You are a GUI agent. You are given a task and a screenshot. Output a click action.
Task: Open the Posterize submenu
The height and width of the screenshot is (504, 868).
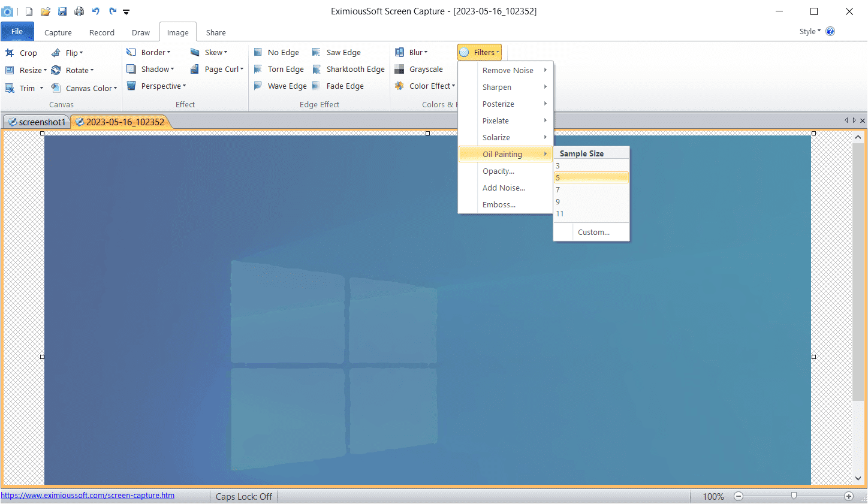(x=505, y=104)
